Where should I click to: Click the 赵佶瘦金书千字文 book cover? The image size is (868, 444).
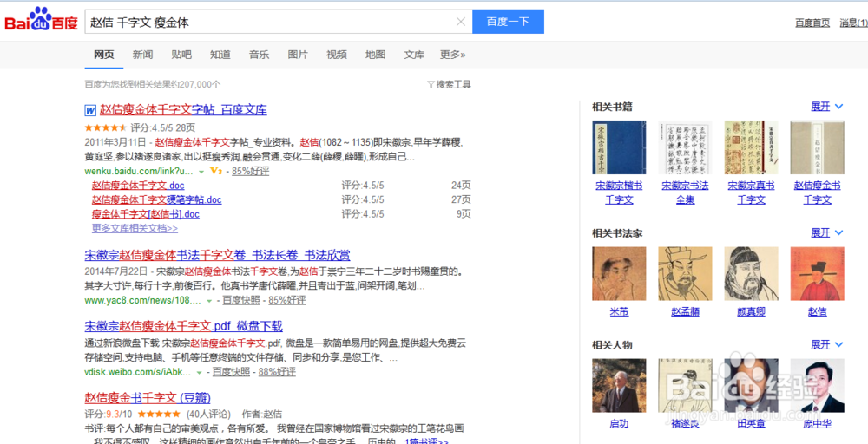817,147
